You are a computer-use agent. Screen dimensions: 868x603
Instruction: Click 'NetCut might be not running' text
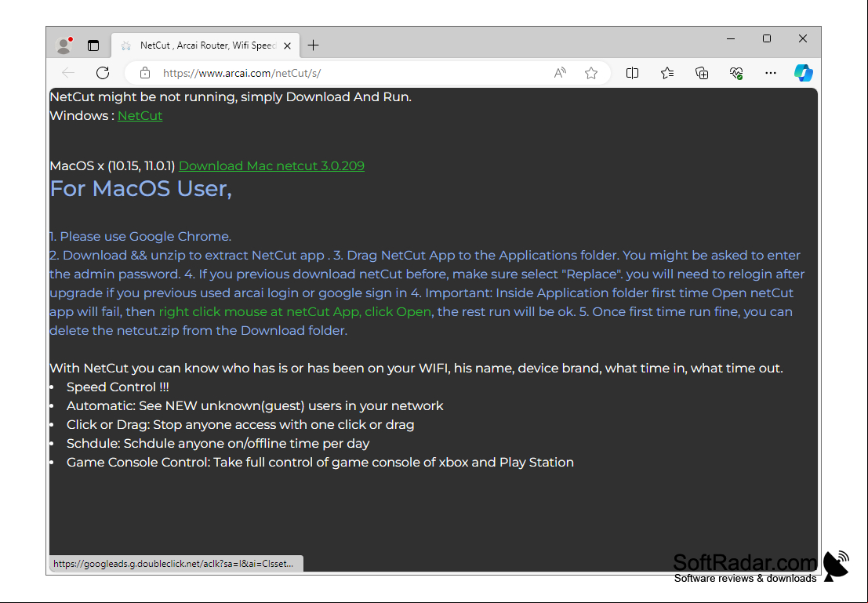click(231, 97)
